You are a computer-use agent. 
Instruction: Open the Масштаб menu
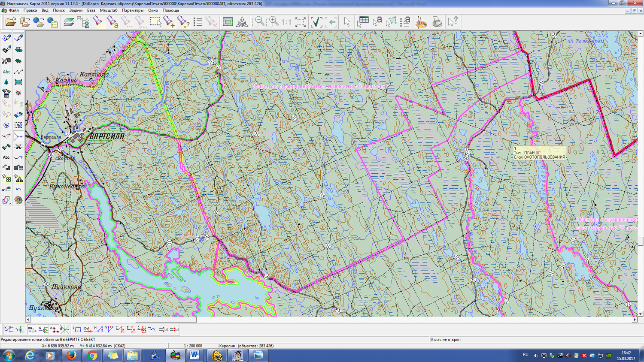coord(108,10)
